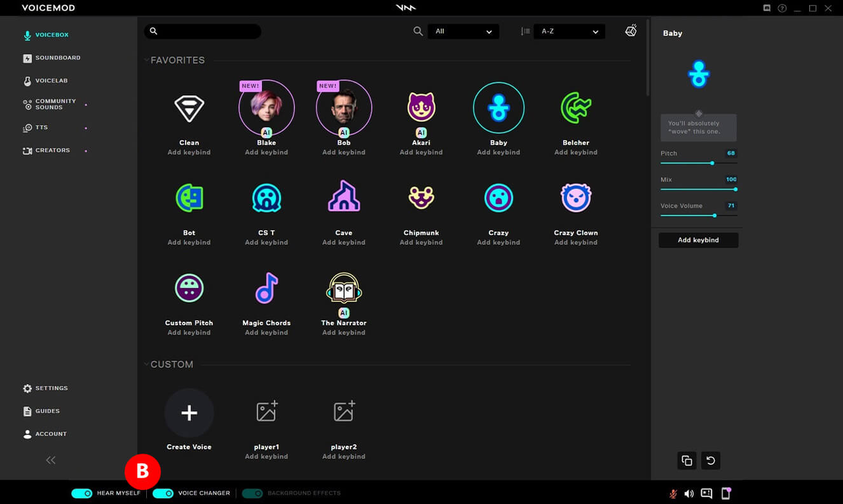Click the muted microphone status icon
The width and height of the screenshot is (843, 504).
(672, 493)
